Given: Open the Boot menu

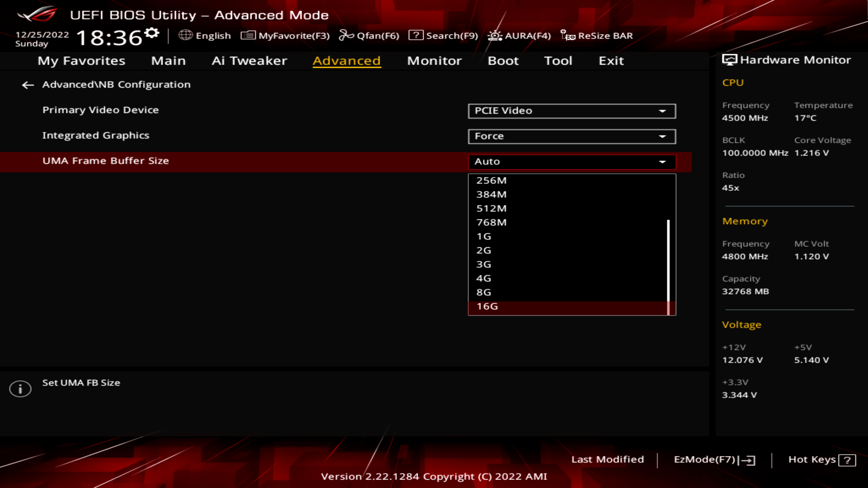Looking at the screenshot, I should 503,61.
